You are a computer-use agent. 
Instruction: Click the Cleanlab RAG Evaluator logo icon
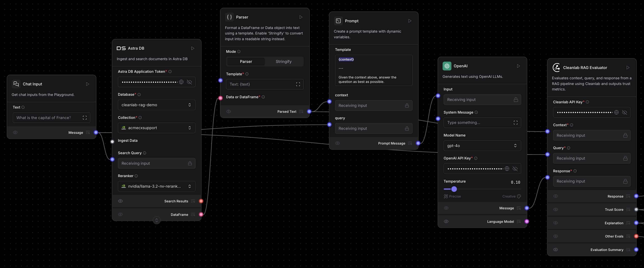(557, 68)
